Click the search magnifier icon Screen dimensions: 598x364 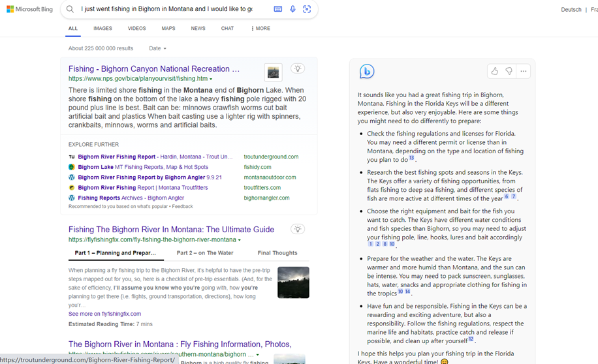pos(70,9)
